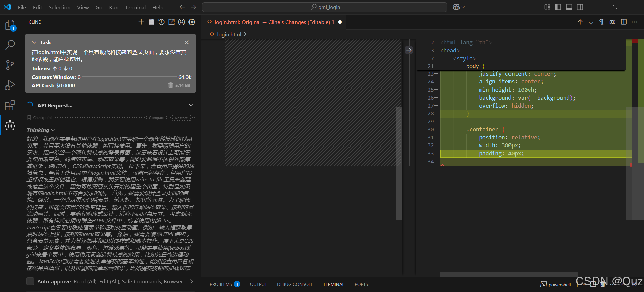The image size is (644, 292).
Task: Open the Cline robot icon in activity bar
Action: pos(10,126)
